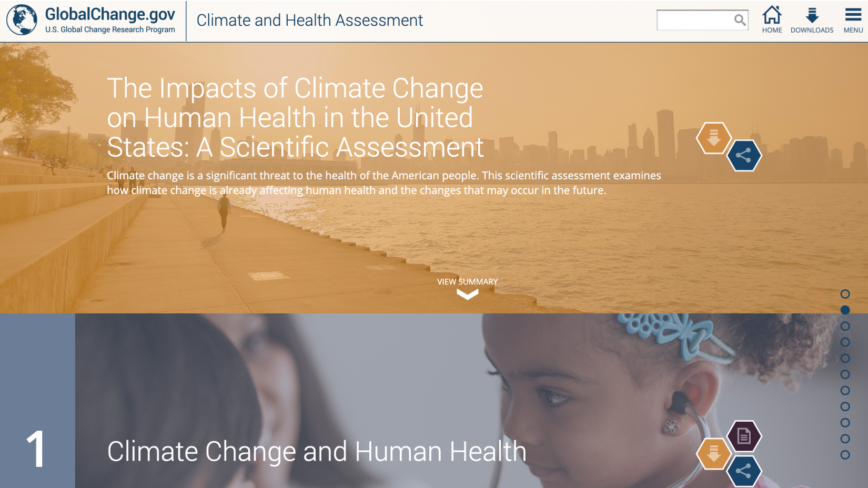Open the GlobalChange.gov text link
This screenshot has height=488, width=868.
(x=110, y=14)
